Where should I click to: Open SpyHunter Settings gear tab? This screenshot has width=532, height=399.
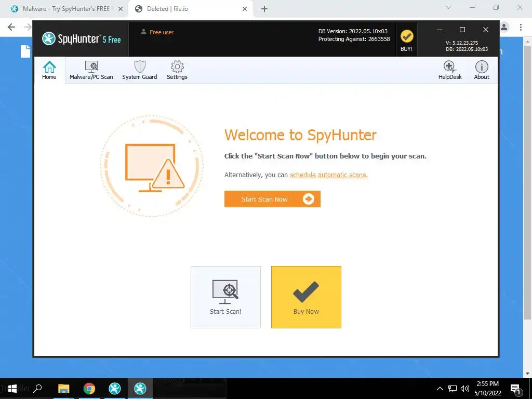click(x=177, y=70)
